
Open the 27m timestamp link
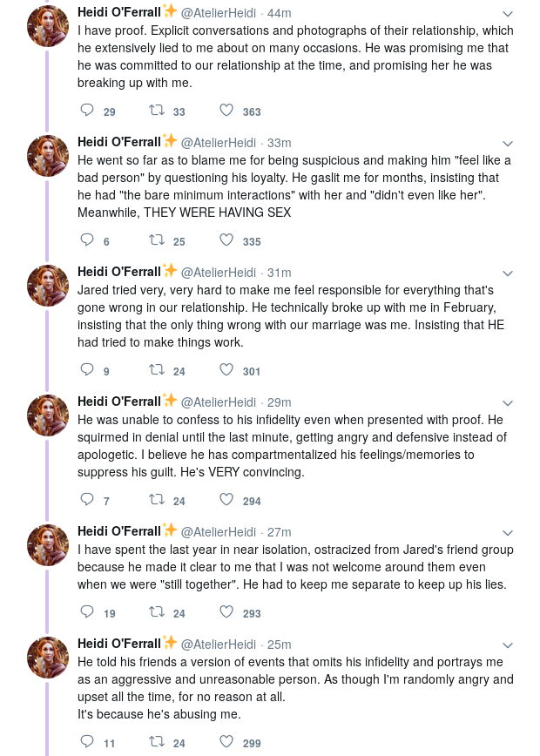pos(280,532)
